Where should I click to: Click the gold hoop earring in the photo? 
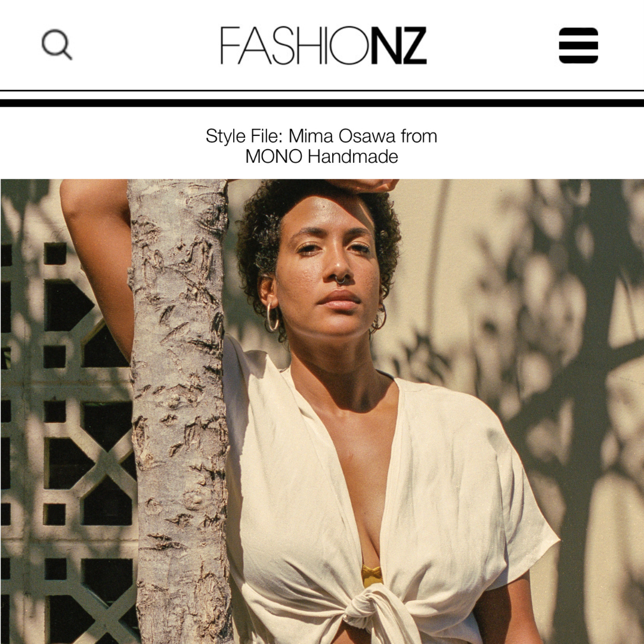(x=272, y=317)
